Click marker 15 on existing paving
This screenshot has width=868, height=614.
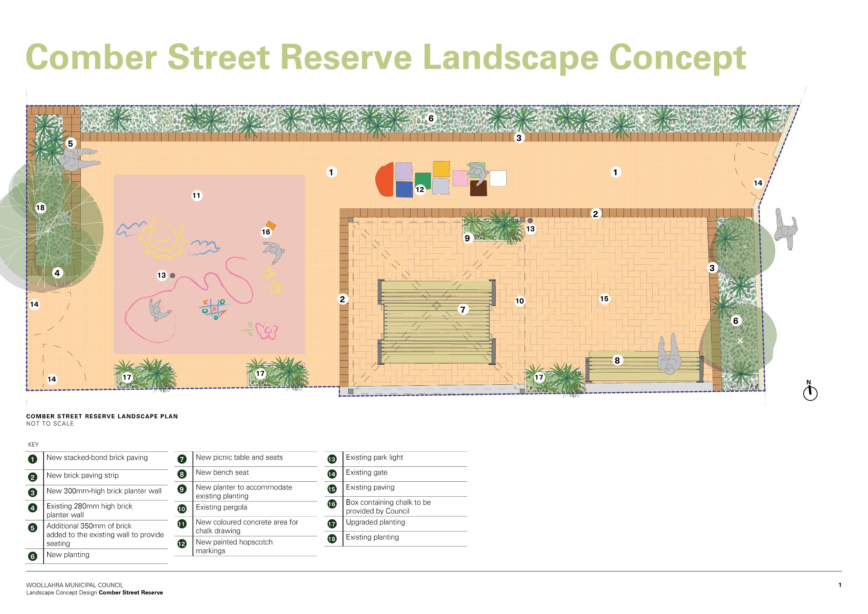coord(604,299)
